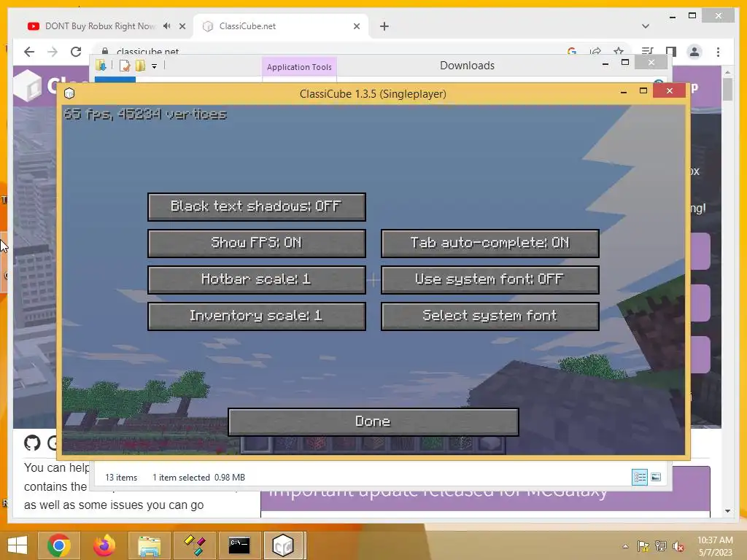Click the Google icon in address bar
747x560 pixels.
coord(572,52)
